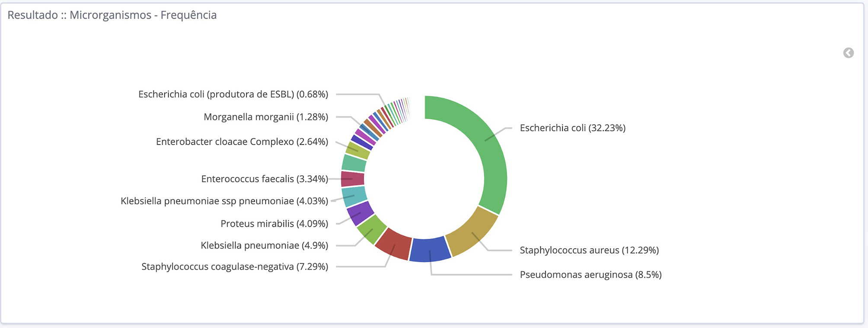The image size is (868, 328).
Task: Select the teal Klebsiella pneumoniae ssp slice
Action: coord(354,196)
